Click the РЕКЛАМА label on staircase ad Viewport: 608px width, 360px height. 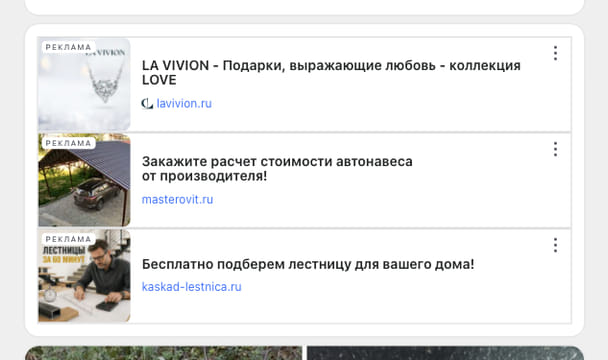(x=68, y=239)
